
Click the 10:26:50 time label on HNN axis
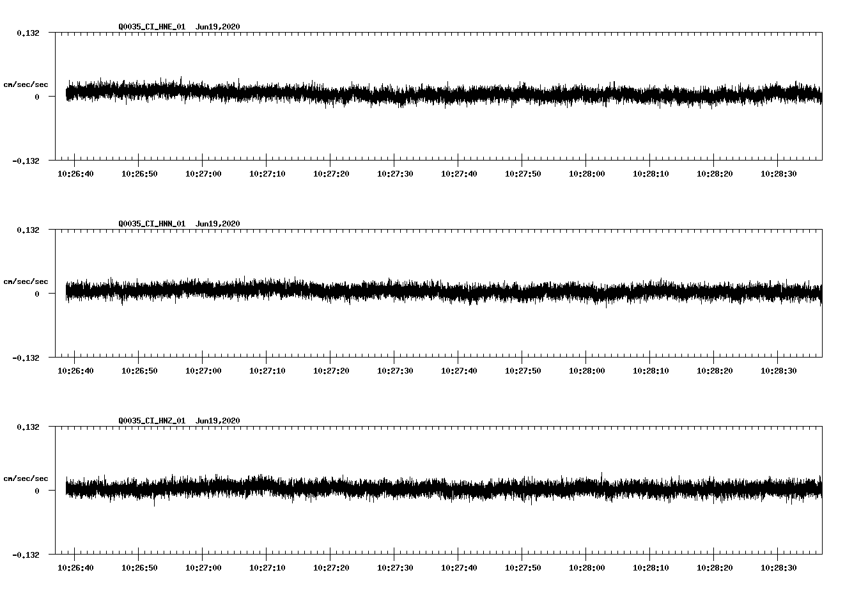pyautogui.click(x=139, y=371)
